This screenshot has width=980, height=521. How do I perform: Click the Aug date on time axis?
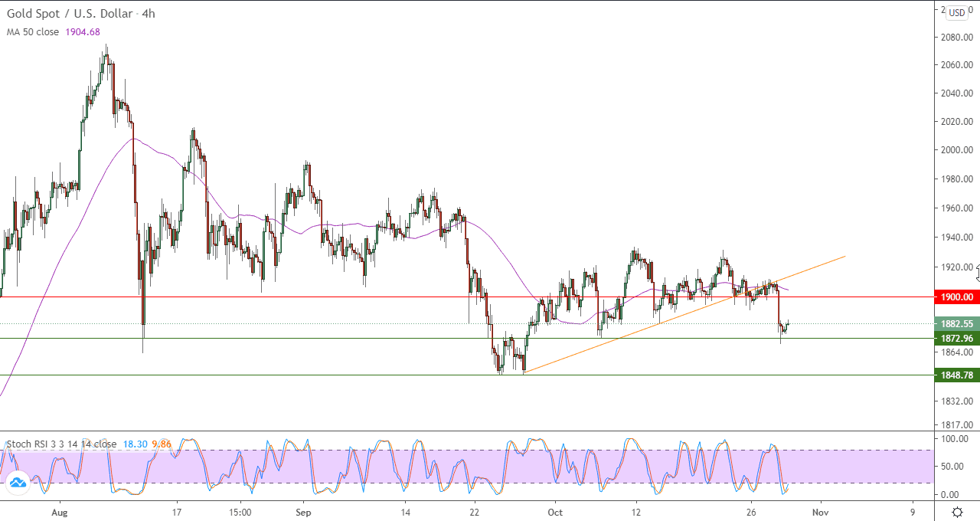click(x=59, y=512)
